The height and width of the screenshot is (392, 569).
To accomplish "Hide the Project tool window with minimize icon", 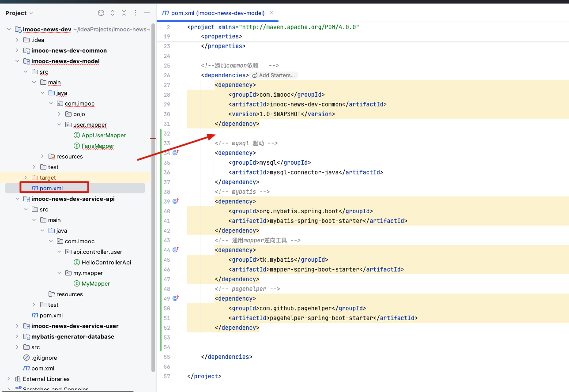I will point(147,13).
